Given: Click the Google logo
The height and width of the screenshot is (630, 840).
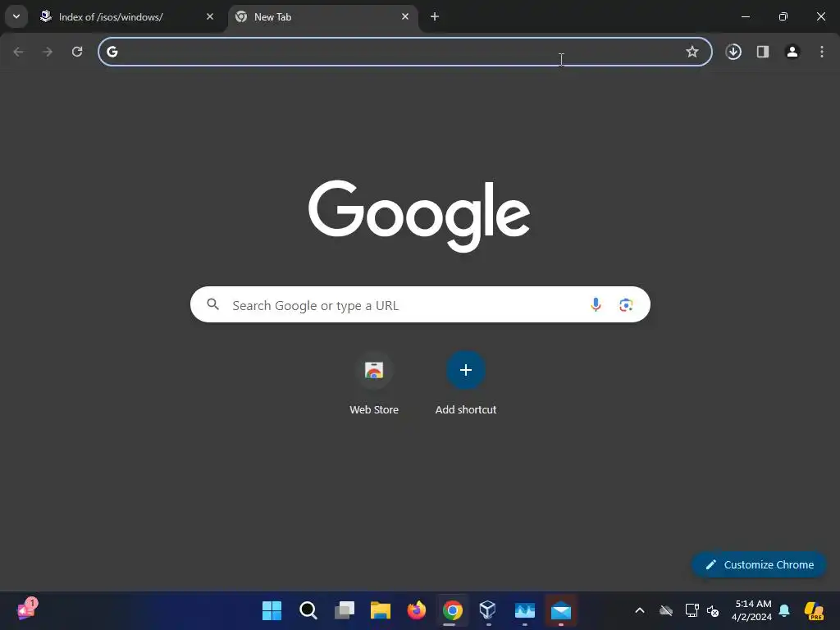Looking at the screenshot, I should point(419,216).
